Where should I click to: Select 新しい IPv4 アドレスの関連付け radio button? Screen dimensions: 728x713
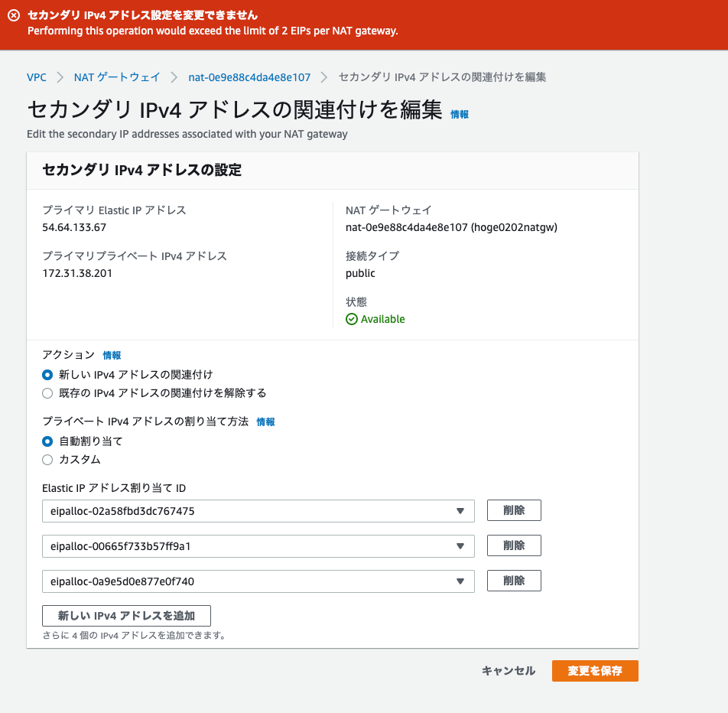(x=47, y=375)
